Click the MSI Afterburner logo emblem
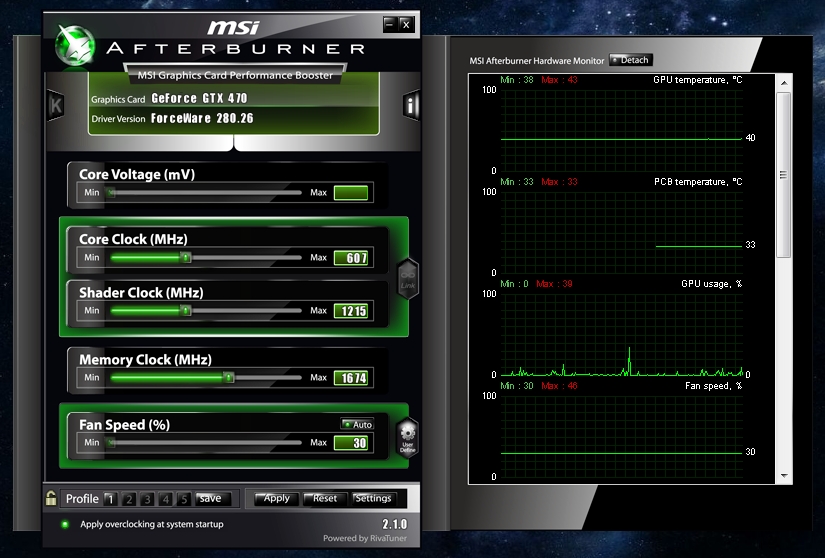Viewport: 825px width, 558px height. click(75, 46)
